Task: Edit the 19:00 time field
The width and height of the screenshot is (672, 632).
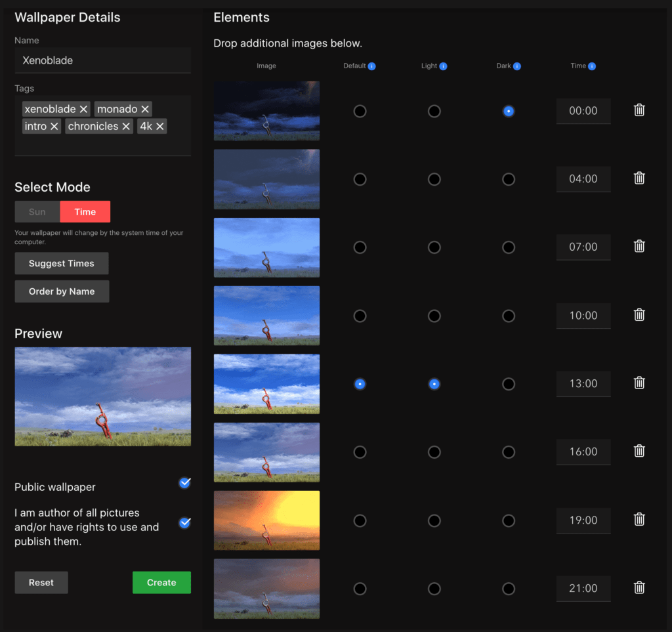Action: coord(583,520)
